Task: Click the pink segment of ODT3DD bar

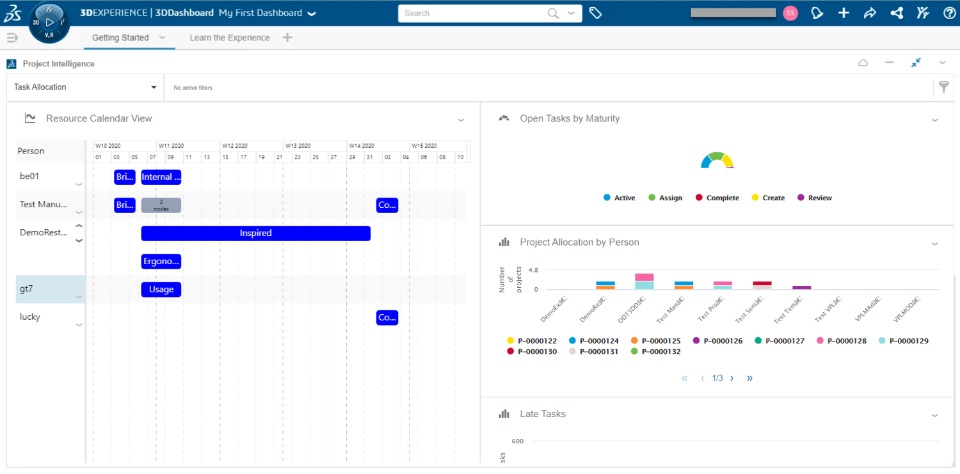Action: click(644, 277)
